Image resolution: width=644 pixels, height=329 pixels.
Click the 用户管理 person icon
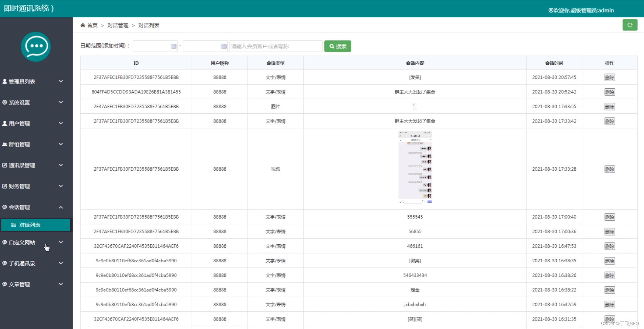(5, 123)
